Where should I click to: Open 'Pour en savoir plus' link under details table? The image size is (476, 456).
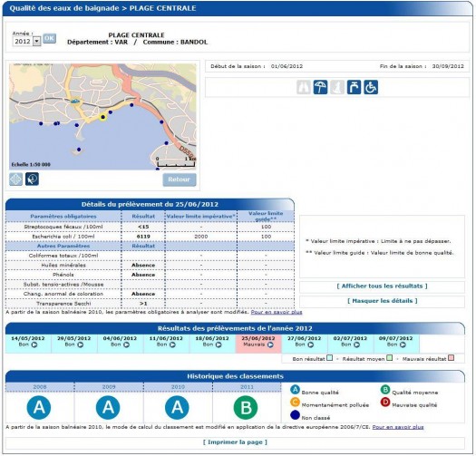pyautogui.click(x=277, y=312)
